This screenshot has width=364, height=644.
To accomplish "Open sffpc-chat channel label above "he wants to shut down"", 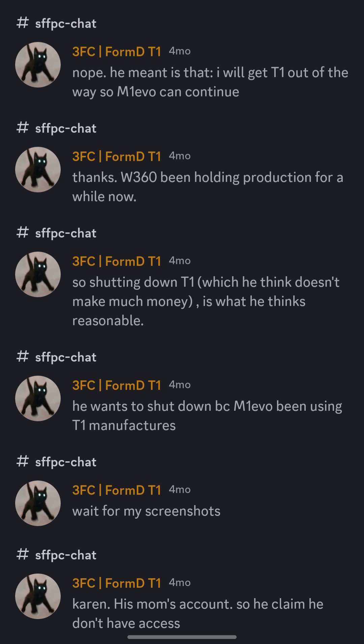I will point(66,357).
